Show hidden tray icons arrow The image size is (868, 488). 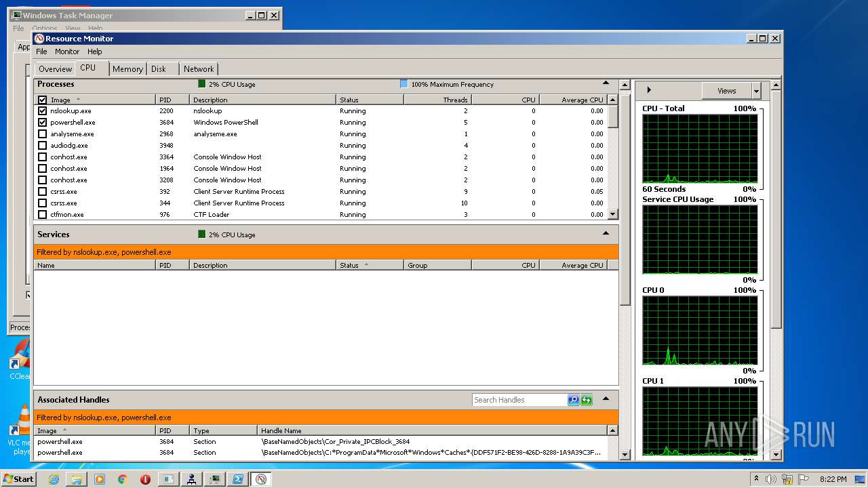[x=756, y=479]
